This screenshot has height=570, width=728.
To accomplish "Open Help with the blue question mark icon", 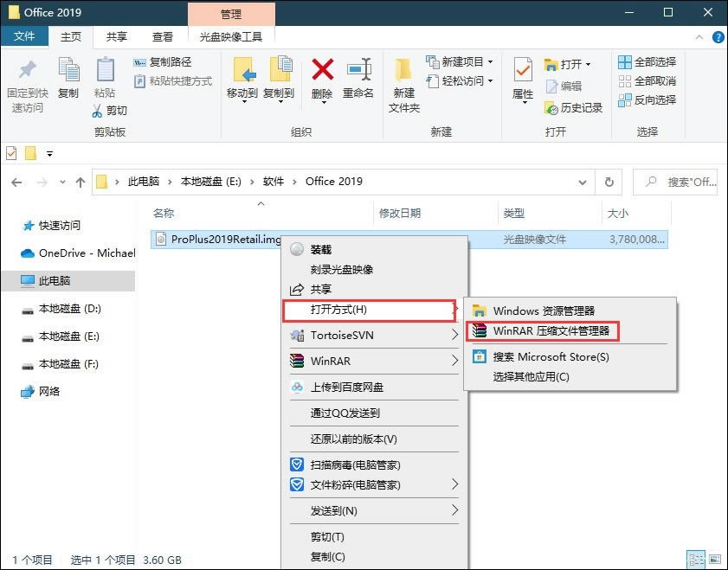I will point(718,37).
